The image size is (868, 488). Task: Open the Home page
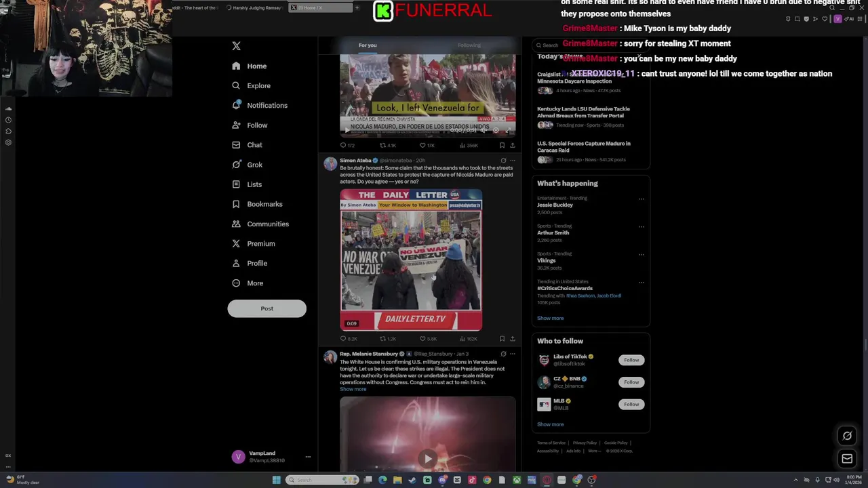coord(249,66)
